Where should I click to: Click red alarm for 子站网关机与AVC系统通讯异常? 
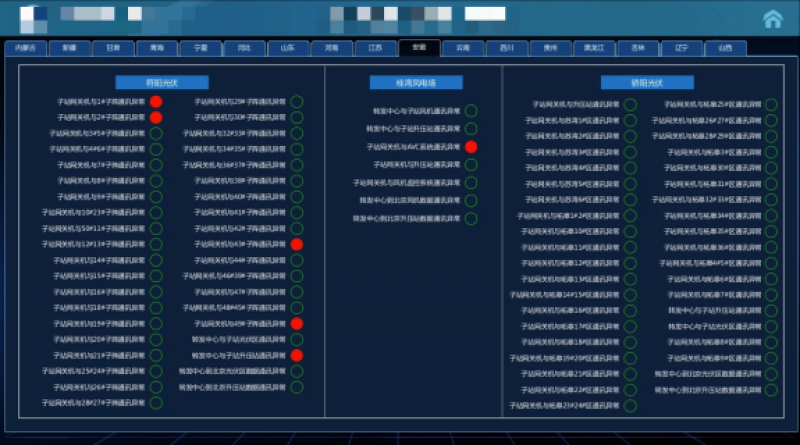pyautogui.click(x=471, y=147)
